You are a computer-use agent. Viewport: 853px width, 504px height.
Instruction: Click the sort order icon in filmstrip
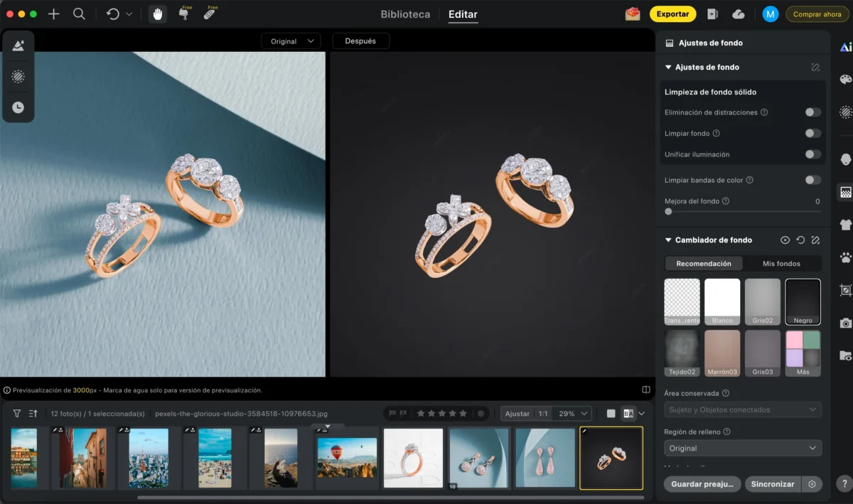pos(33,413)
